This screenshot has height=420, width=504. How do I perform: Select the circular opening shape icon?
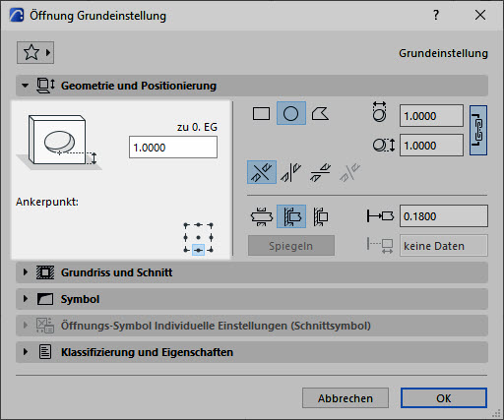tap(291, 113)
